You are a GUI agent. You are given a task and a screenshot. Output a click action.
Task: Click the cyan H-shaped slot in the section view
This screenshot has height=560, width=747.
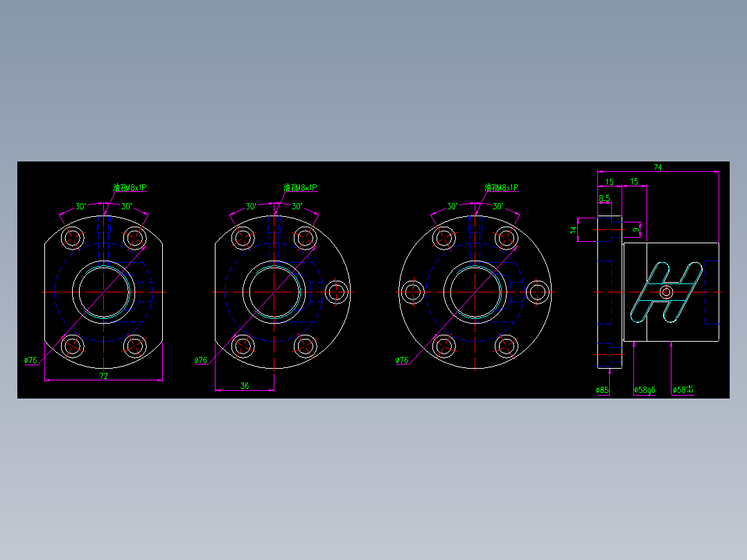point(667,291)
